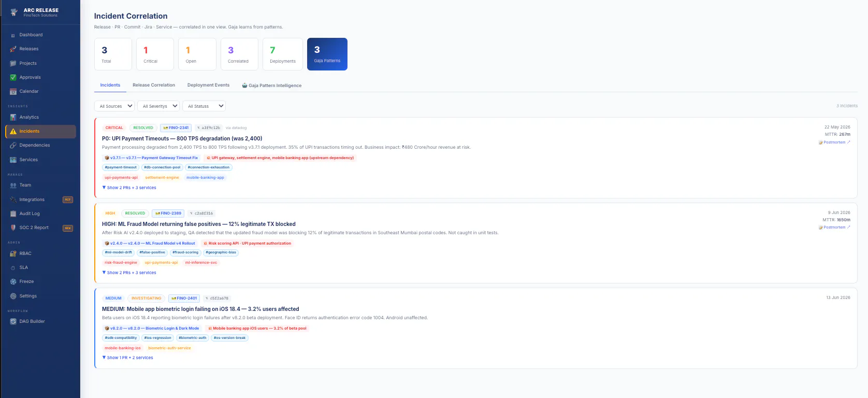Click the #geographic-bias tag

tap(221, 252)
